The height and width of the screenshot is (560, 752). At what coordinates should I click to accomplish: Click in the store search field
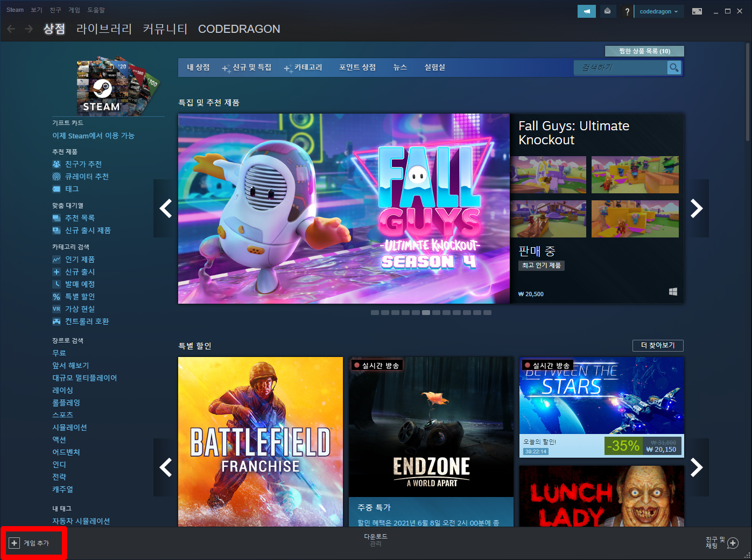click(x=621, y=67)
